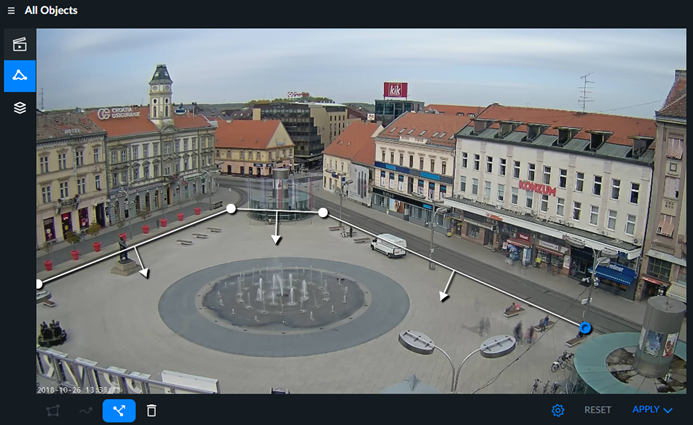Toggle direction arrow near the statue

click(x=145, y=273)
